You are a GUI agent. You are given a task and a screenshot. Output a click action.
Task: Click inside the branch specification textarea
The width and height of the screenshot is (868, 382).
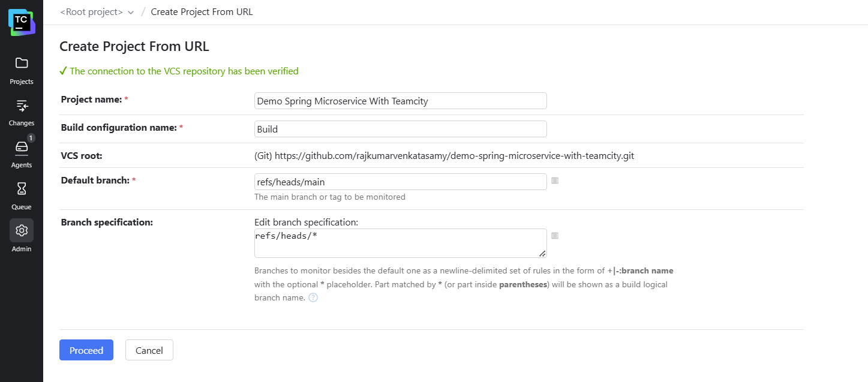(x=401, y=243)
